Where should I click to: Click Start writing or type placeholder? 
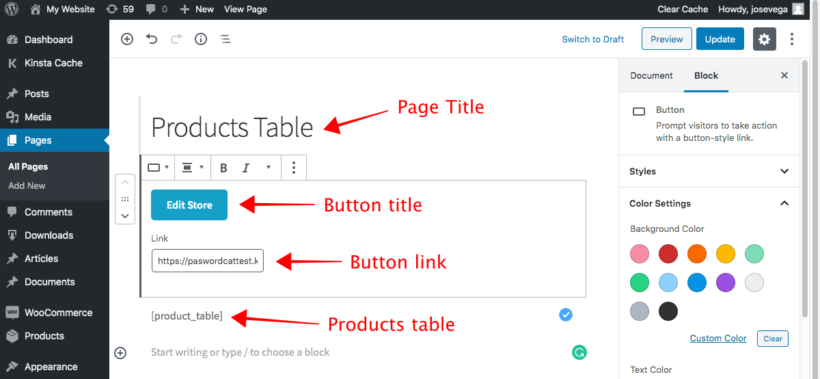tap(240, 352)
